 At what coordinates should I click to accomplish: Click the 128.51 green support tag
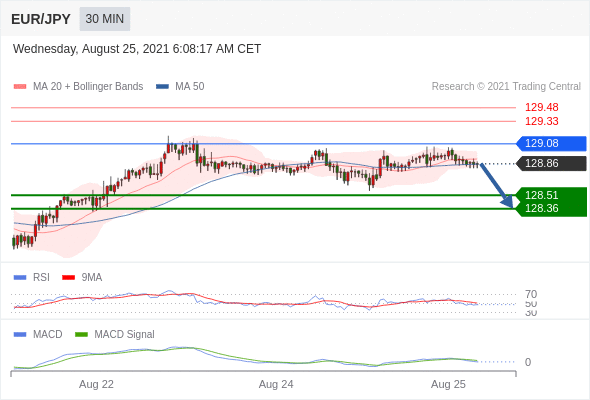551,195
